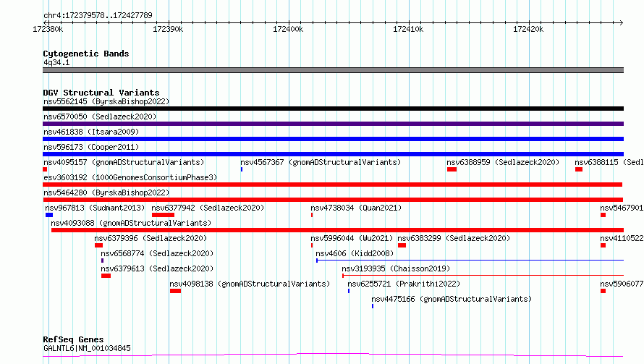644x364 pixels.
Task: Open nsv967813 (Sudmant2013) label
Action: pos(95,208)
